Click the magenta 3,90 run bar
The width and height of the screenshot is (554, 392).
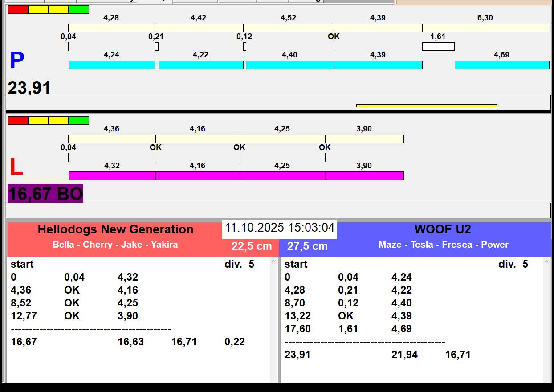[364, 176]
